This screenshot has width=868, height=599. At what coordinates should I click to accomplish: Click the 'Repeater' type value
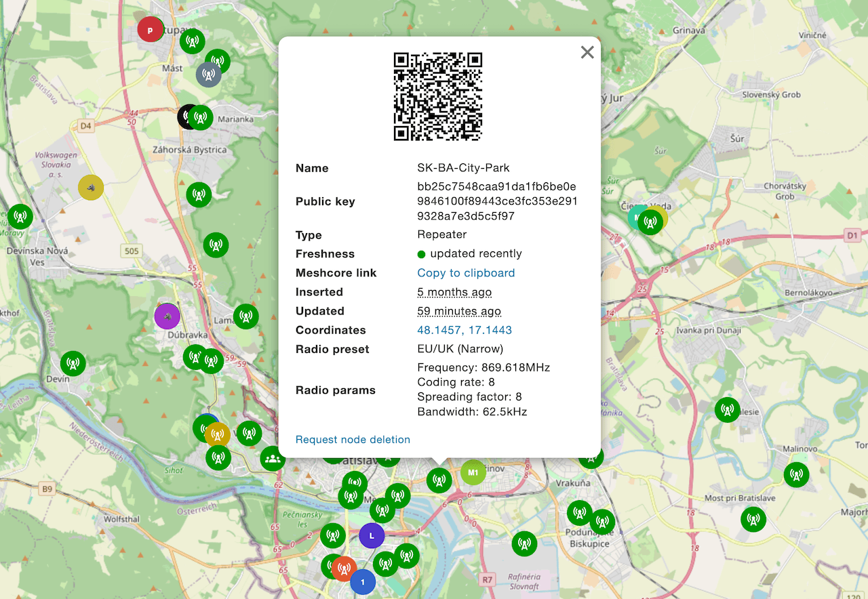442,234
